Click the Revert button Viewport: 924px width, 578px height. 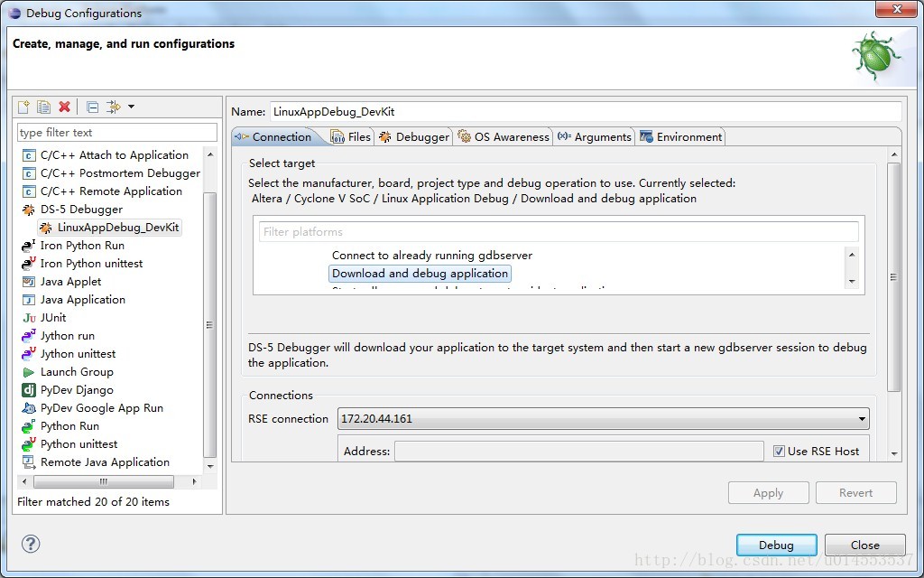pyautogui.click(x=856, y=493)
